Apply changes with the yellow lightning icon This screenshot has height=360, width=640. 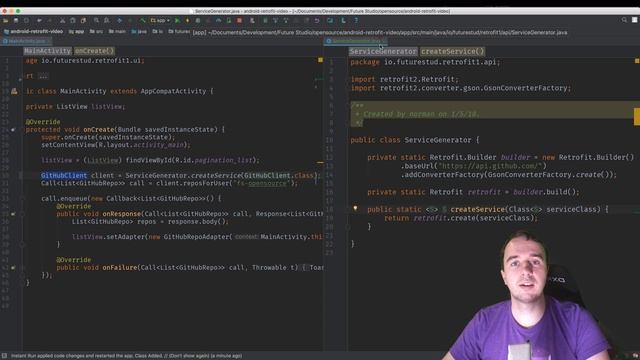[187, 20]
